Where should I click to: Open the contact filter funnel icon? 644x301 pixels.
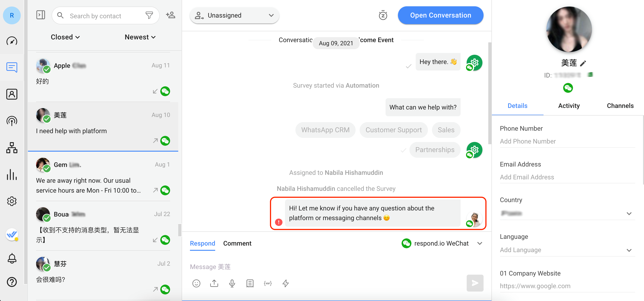(x=149, y=16)
